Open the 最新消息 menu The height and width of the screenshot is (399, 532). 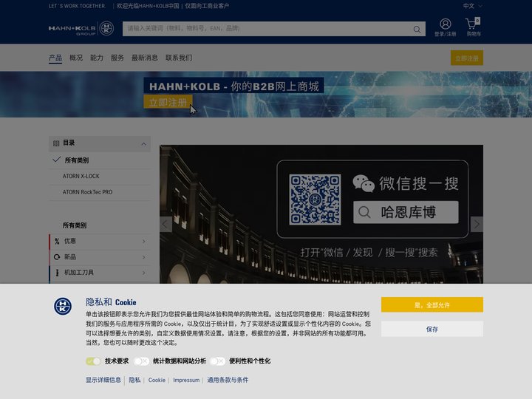145,58
